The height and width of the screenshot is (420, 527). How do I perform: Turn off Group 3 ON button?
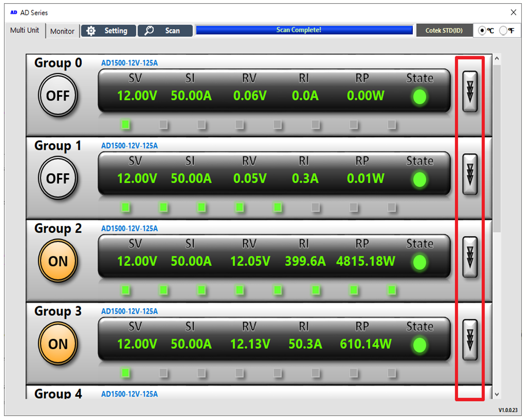58,344
